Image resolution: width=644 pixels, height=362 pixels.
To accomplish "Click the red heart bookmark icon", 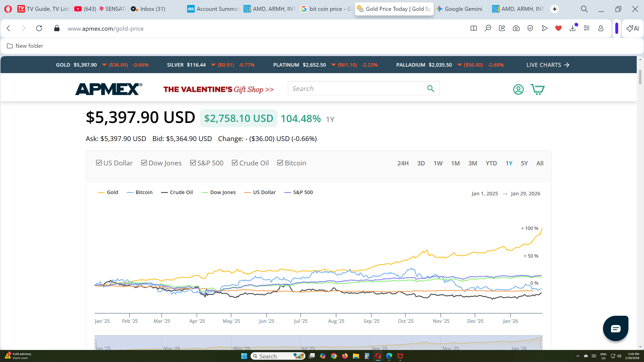I will (558, 28).
